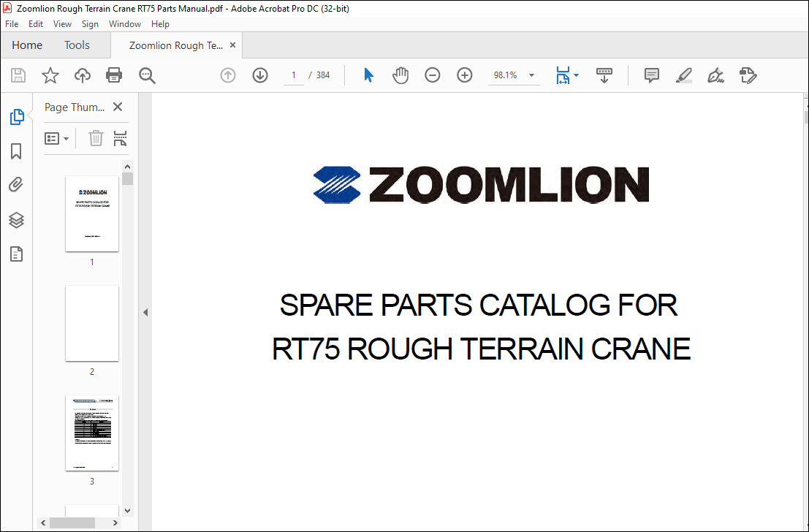Go to next page with down arrow
Image resolution: width=809 pixels, height=532 pixels.
259,75
